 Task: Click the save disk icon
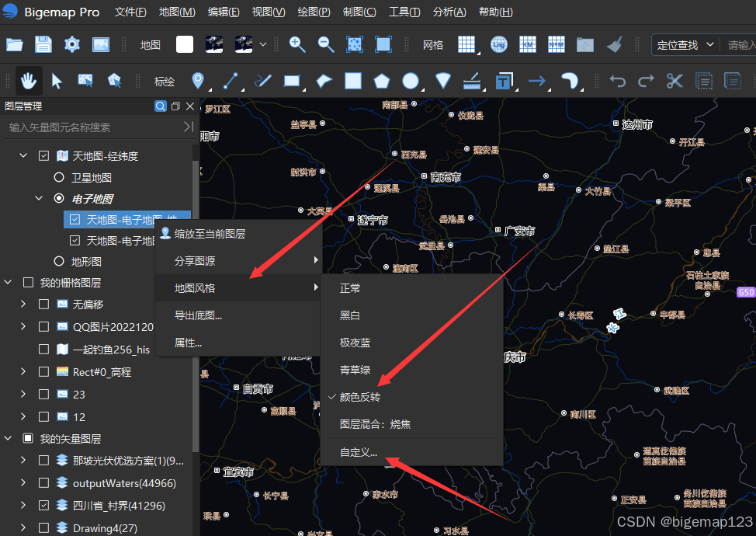(x=43, y=45)
